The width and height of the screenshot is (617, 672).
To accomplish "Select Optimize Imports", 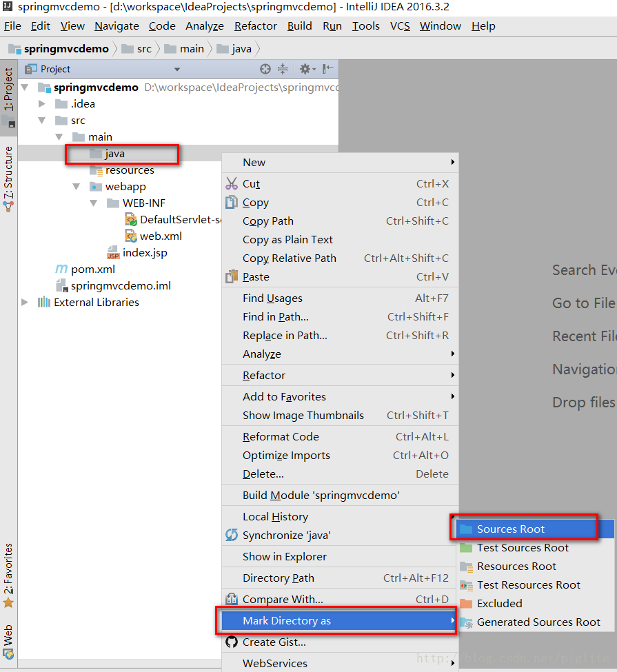I will point(340,455).
